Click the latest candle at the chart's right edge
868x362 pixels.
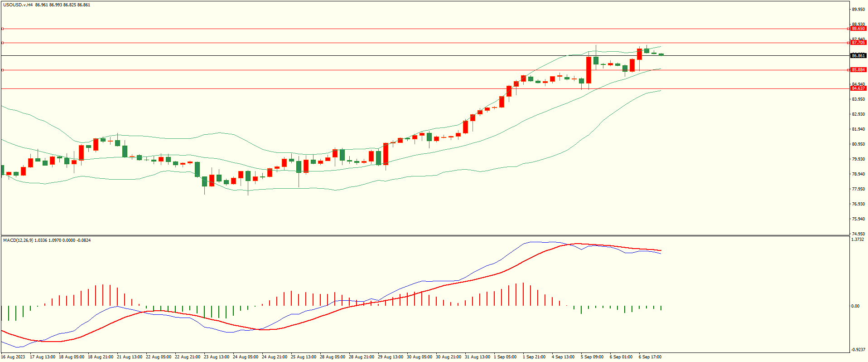point(661,54)
